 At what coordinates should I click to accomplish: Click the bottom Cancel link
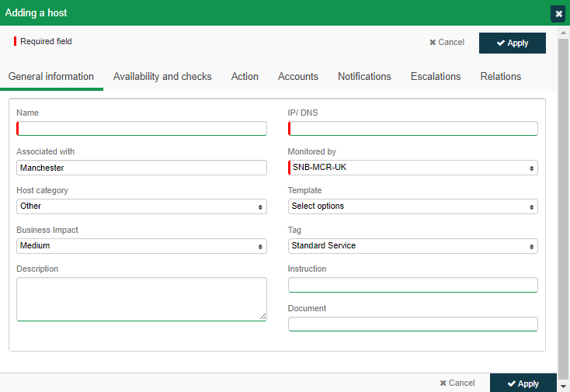(x=457, y=383)
